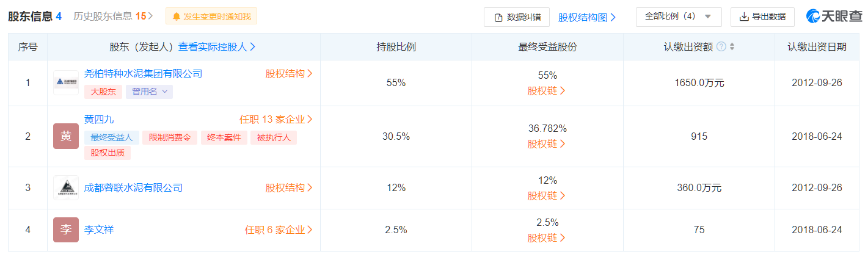This screenshot has width=868, height=257.
Task: Click the 黄四九 avatar icon
Action: [66, 136]
